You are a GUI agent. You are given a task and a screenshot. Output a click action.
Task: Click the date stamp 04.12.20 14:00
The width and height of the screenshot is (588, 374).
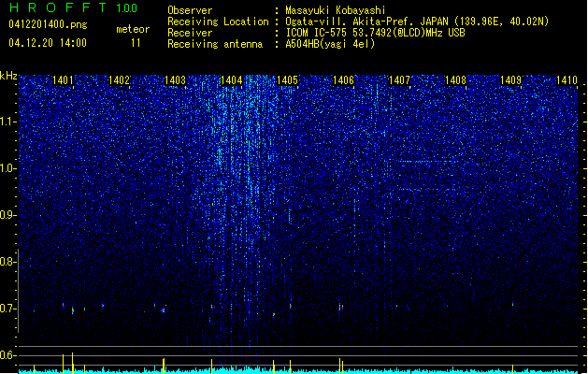[48, 42]
